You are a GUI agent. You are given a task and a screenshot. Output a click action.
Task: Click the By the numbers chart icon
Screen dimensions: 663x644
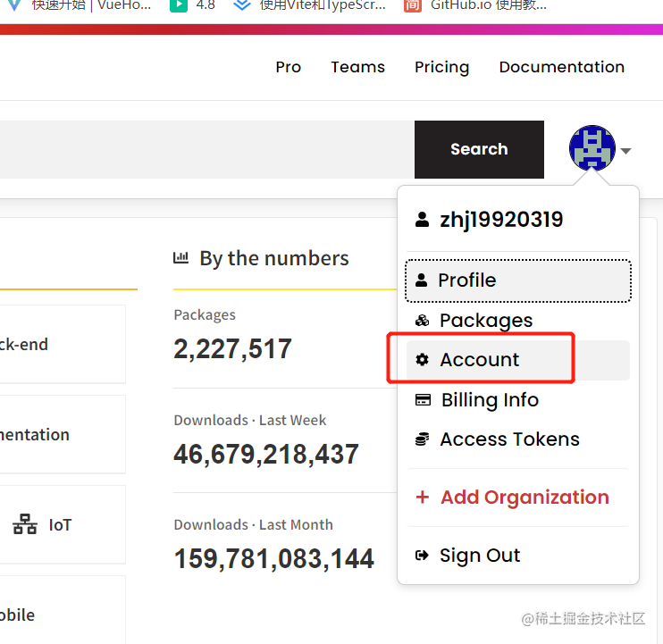click(181, 257)
